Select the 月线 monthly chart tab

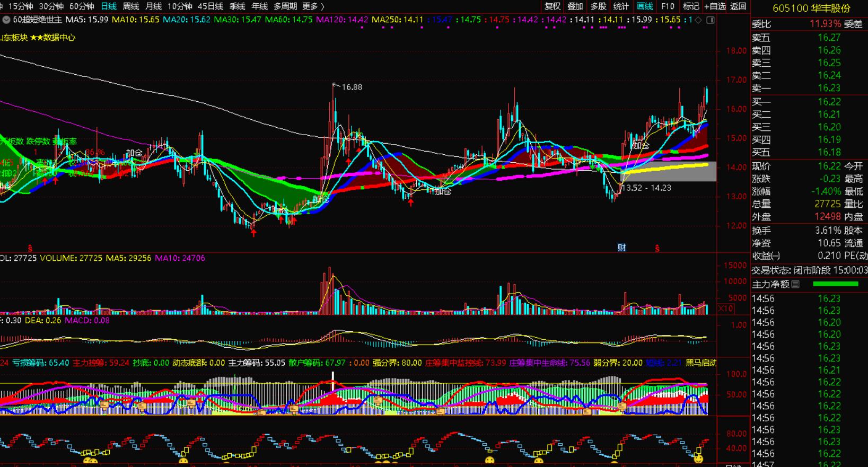153,6
